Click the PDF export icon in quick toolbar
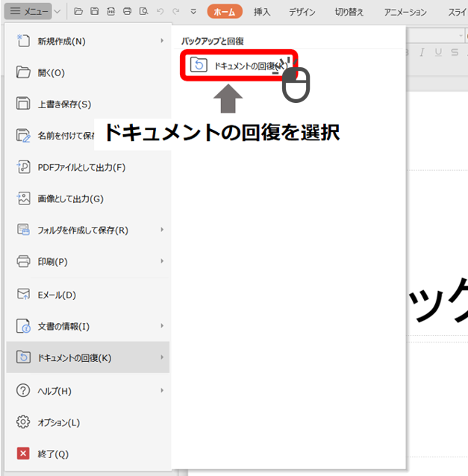The width and height of the screenshot is (468, 476). tap(111, 11)
